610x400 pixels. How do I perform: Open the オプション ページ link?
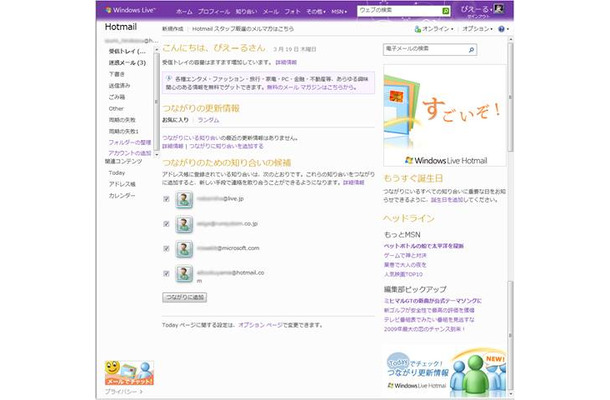pos(261,325)
